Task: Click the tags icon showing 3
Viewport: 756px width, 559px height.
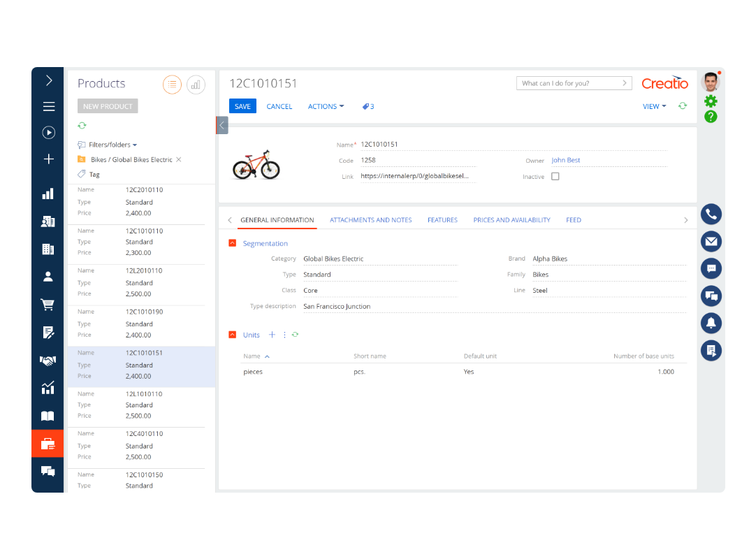Action: pos(368,107)
